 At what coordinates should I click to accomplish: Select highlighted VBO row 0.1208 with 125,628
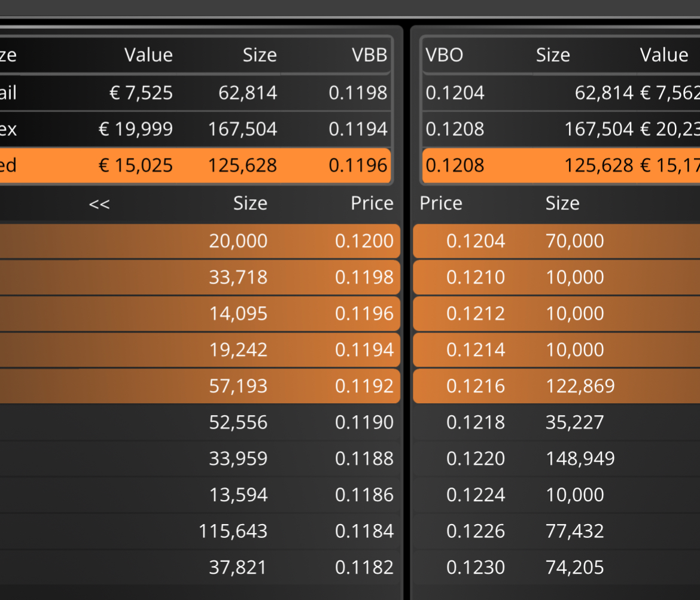click(561, 165)
